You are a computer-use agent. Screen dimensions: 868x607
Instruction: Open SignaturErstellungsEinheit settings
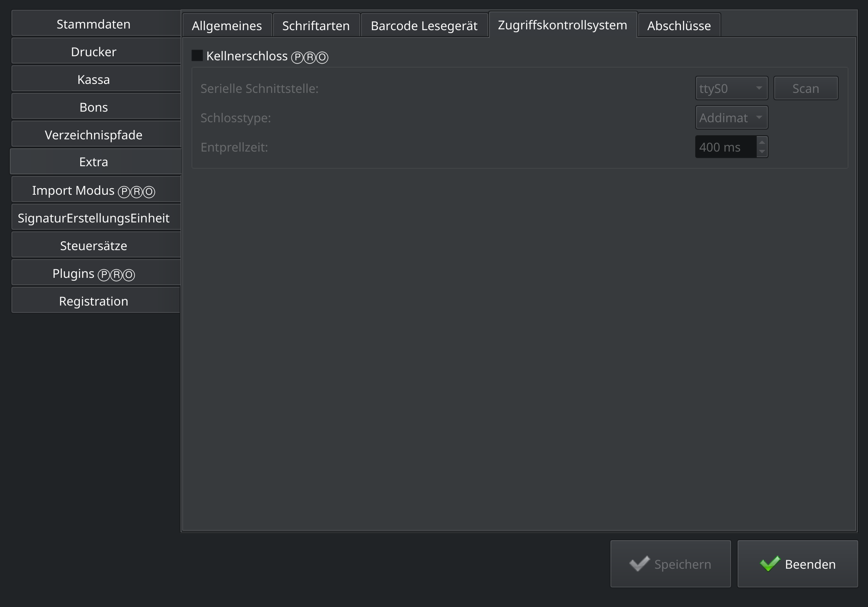point(96,218)
